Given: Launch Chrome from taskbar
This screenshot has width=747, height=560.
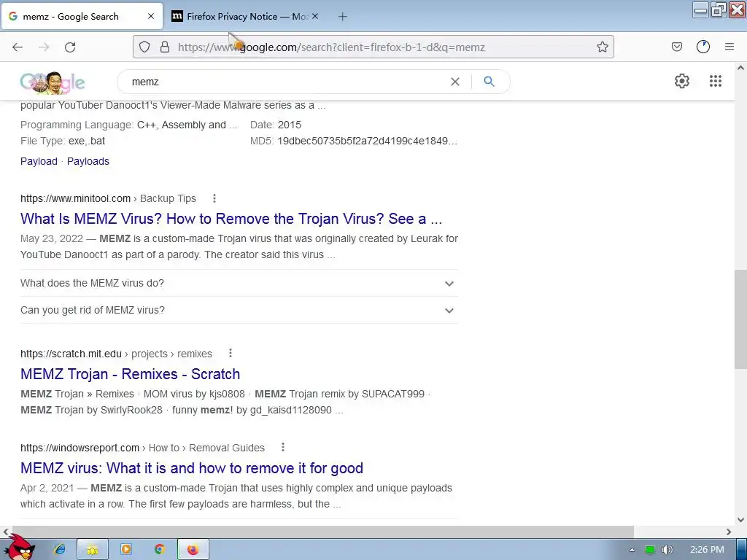Looking at the screenshot, I should tap(160, 550).
